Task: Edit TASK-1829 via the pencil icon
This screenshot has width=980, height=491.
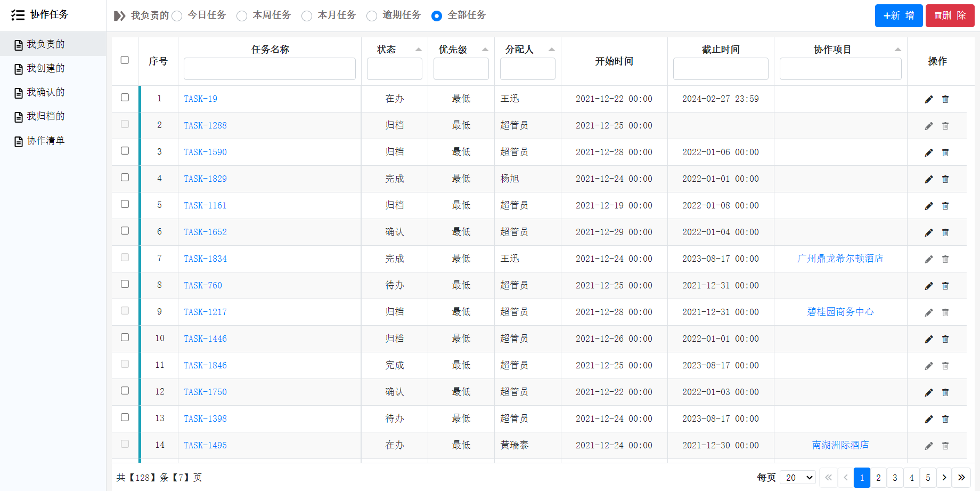Action: (929, 179)
